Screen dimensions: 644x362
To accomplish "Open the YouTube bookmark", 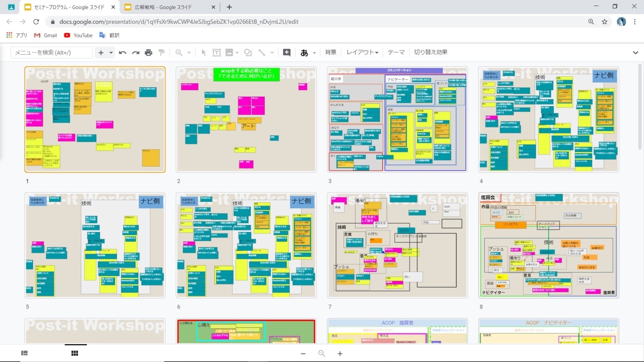I will pos(79,35).
